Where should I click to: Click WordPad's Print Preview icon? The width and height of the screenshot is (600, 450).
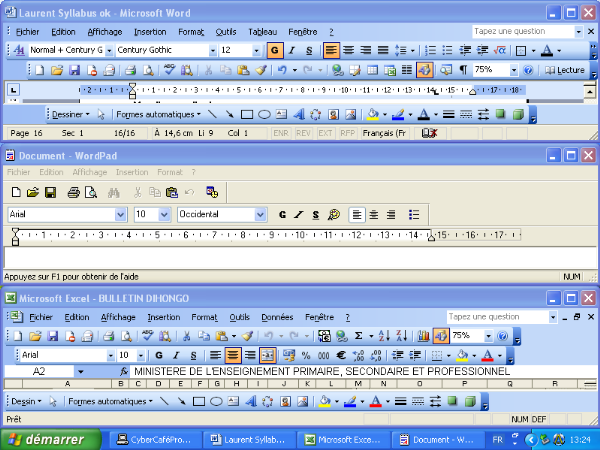tap(91, 192)
